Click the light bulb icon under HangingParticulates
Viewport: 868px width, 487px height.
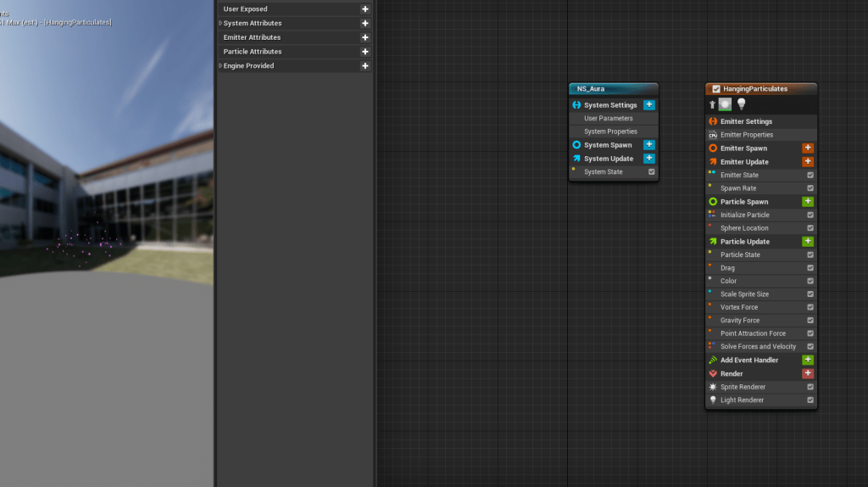pyautogui.click(x=741, y=104)
